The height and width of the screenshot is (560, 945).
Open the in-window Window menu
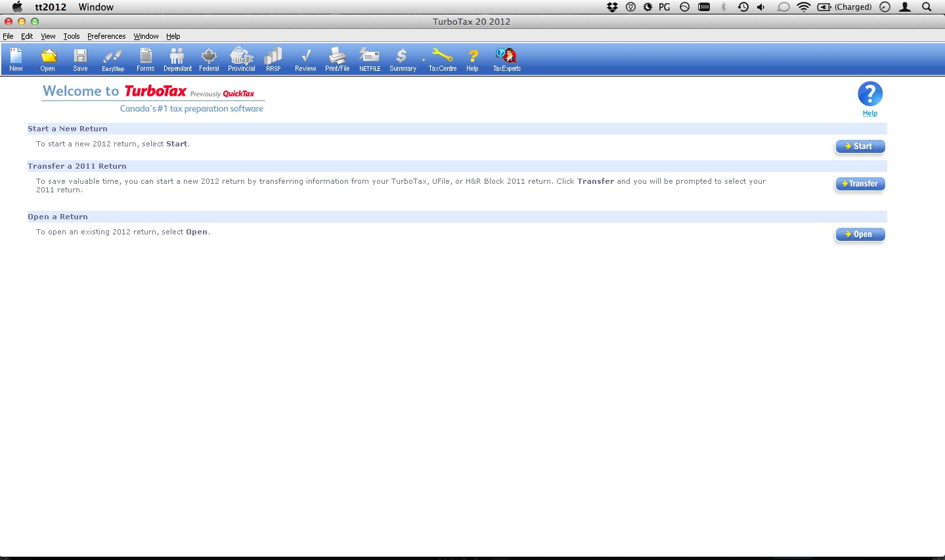(146, 36)
